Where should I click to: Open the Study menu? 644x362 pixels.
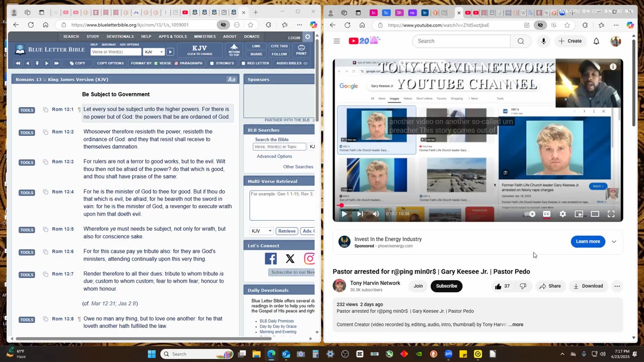[x=93, y=37]
